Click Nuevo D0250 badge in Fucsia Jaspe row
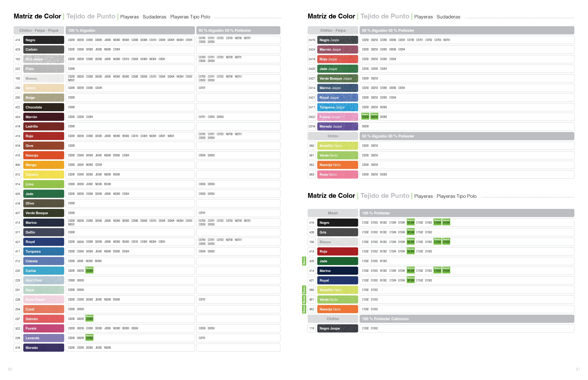This screenshot has height=380, width=588. click(x=374, y=116)
